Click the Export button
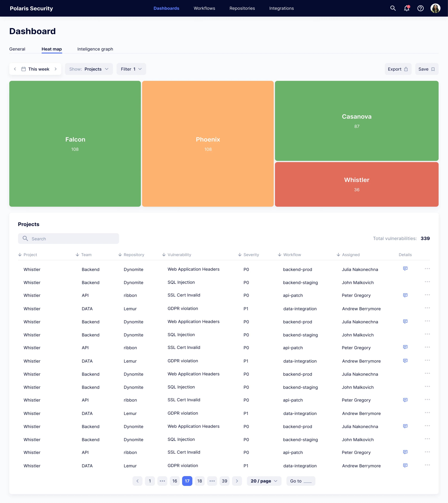448x503 pixels. 398,69
